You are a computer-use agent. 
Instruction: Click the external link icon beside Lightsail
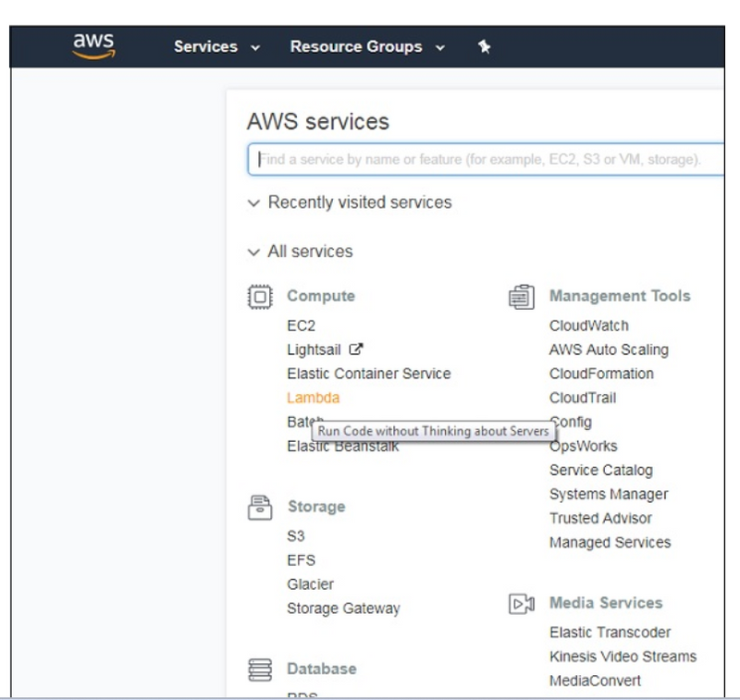(x=356, y=350)
